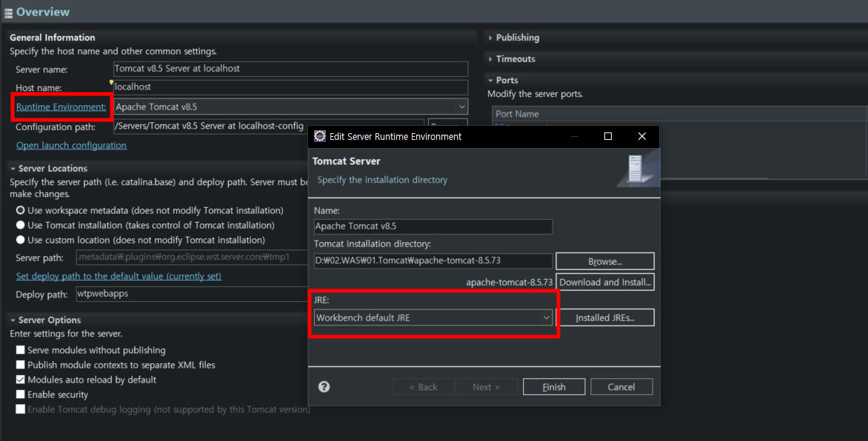Click the Installed JREs button
Screen dimensions: 868x441
click(604, 318)
